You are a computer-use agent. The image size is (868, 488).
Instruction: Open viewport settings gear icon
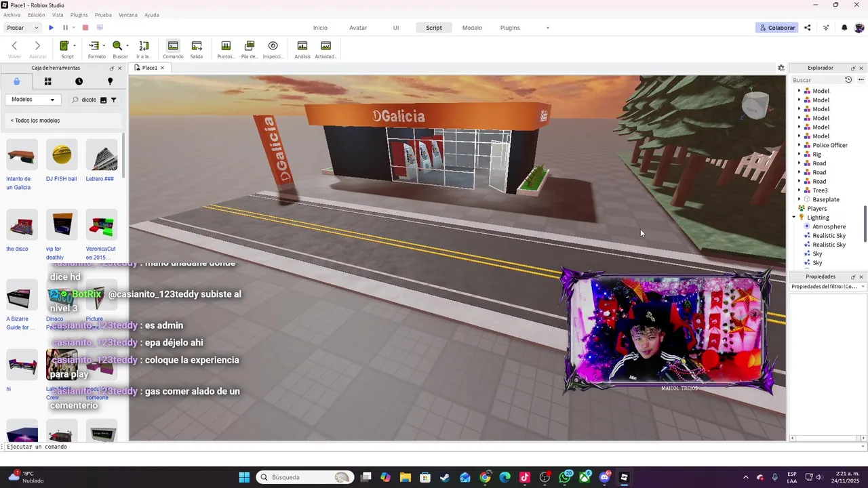(x=781, y=68)
